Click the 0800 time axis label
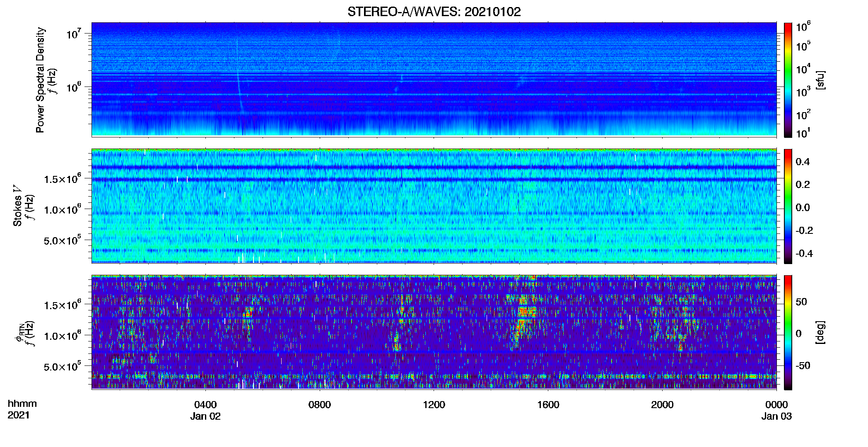Viewport: 868px width, 447px height. 320,405
